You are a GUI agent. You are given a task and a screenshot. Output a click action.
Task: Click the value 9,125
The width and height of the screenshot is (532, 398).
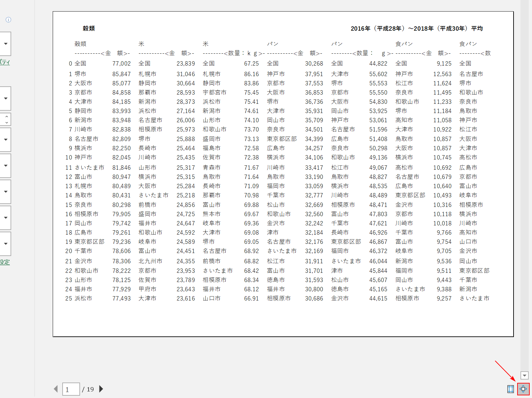coord(444,64)
